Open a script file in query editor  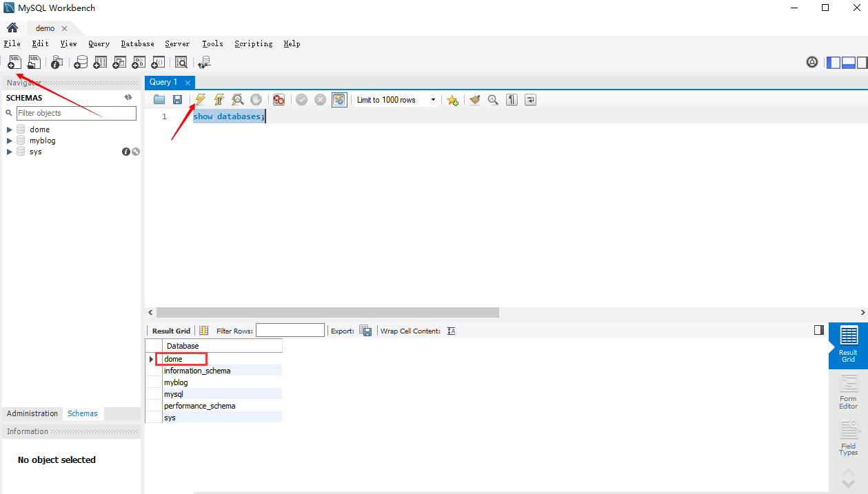pos(159,100)
